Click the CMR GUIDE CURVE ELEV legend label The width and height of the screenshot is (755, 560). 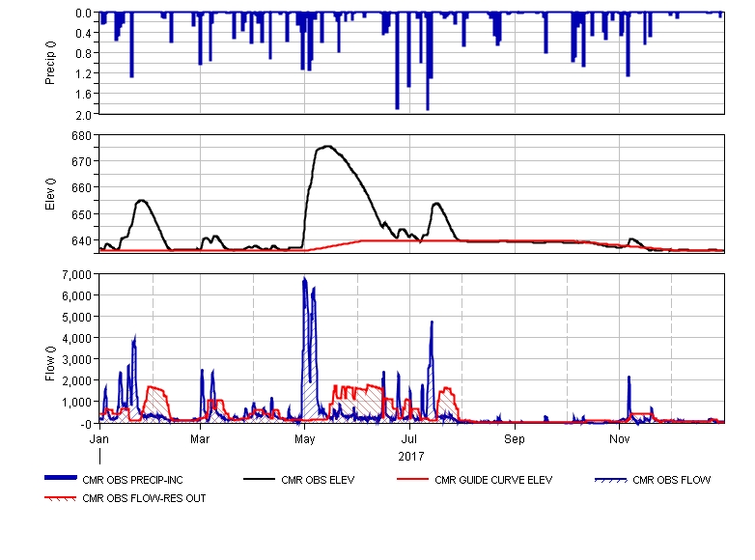click(493, 480)
